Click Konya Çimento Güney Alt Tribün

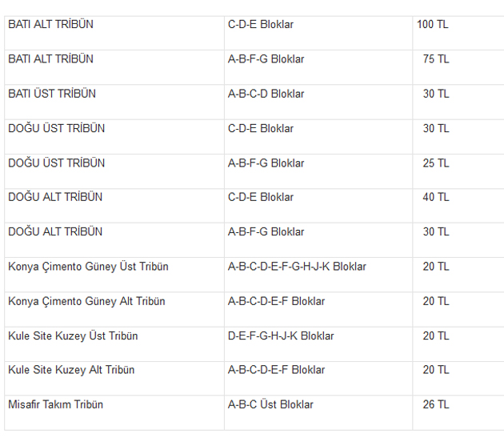point(86,301)
